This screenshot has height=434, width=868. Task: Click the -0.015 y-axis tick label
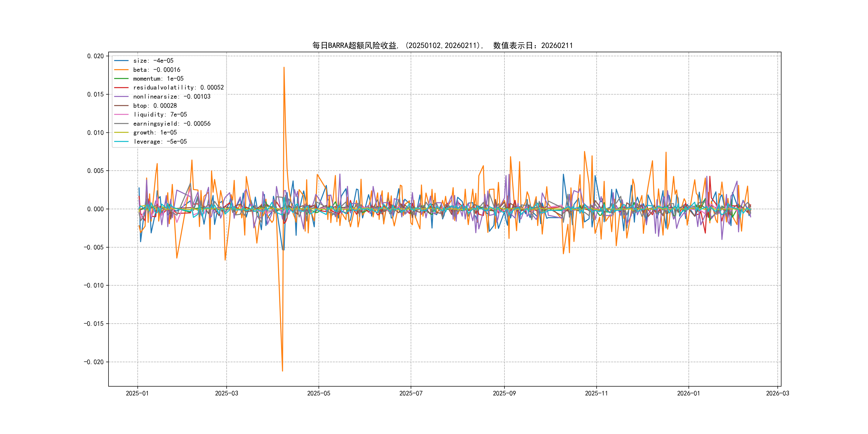click(94, 324)
